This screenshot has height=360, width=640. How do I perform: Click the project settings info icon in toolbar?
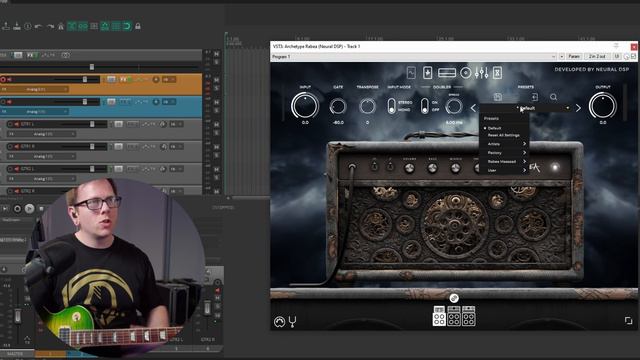click(27, 27)
